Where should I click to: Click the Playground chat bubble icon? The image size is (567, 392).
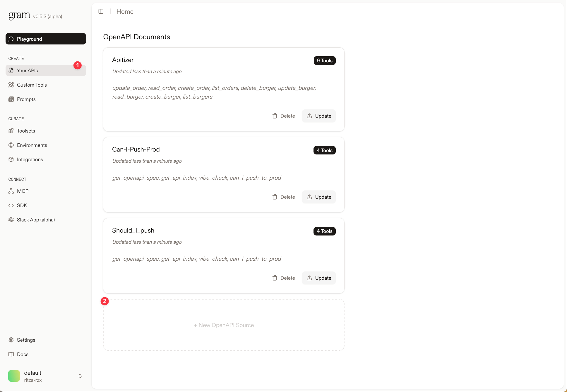pos(11,39)
